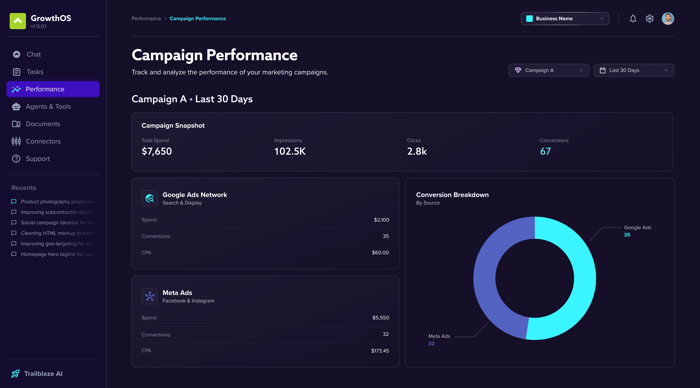Select the Performance sidebar item

(53, 89)
